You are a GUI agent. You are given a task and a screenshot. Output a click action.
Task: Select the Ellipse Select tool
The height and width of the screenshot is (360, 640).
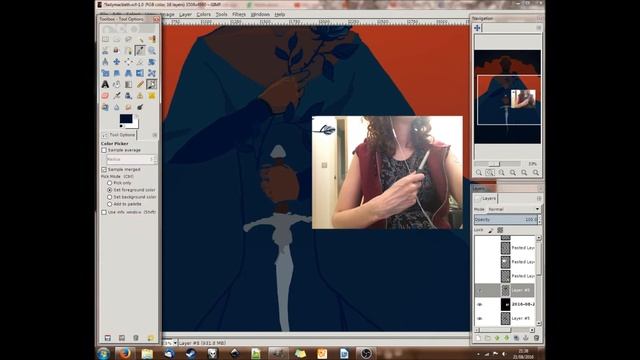pos(117,39)
